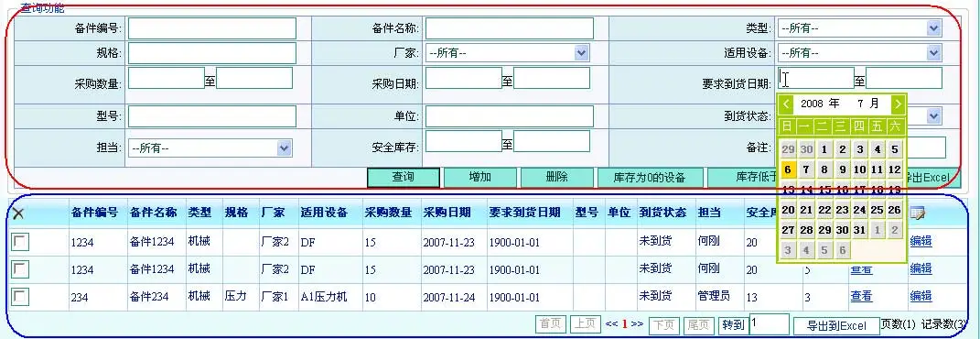Open the 到货状态 dropdown arrow
Viewport: 980px width, 339px height.
(x=933, y=115)
